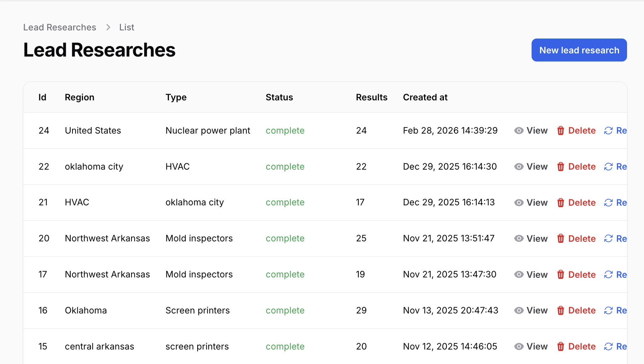Click the refresh icon for research 17
This screenshot has width=644, height=364.
pyautogui.click(x=608, y=275)
